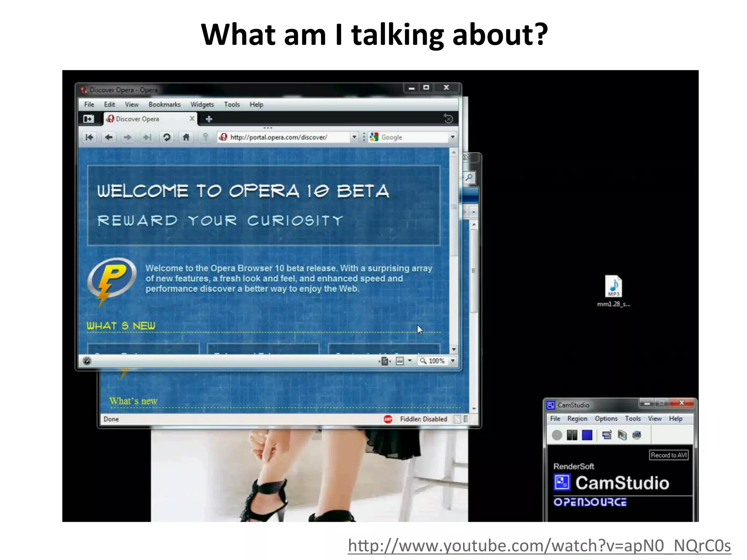
Task: Click the magnifier search icon in background browser
Action: [x=469, y=178]
